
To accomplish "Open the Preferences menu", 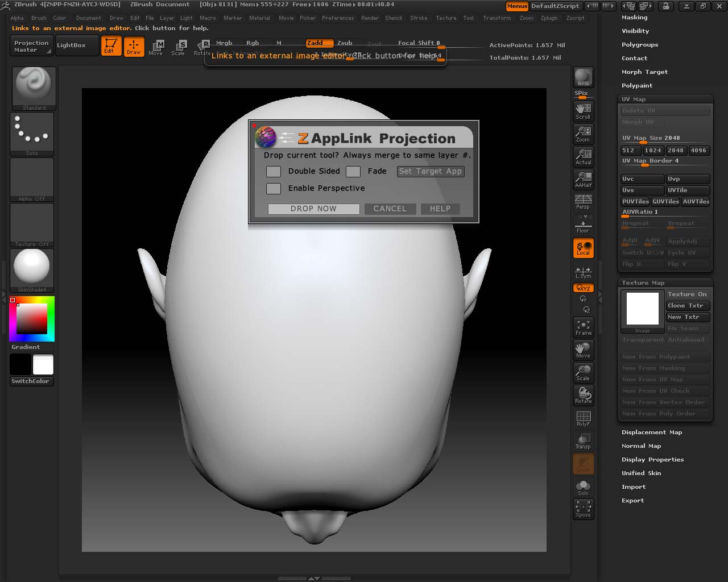I will pos(338,18).
